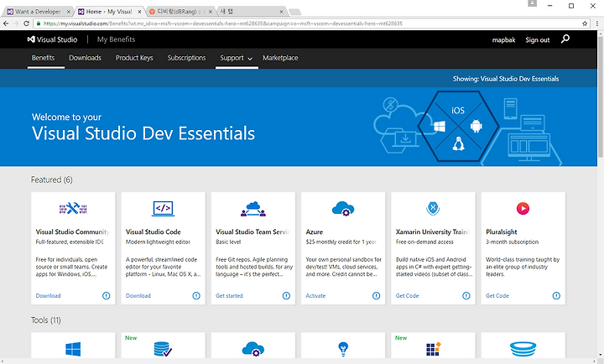
Task: Switch to the dBRang browser tab
Action: (180, 12)
